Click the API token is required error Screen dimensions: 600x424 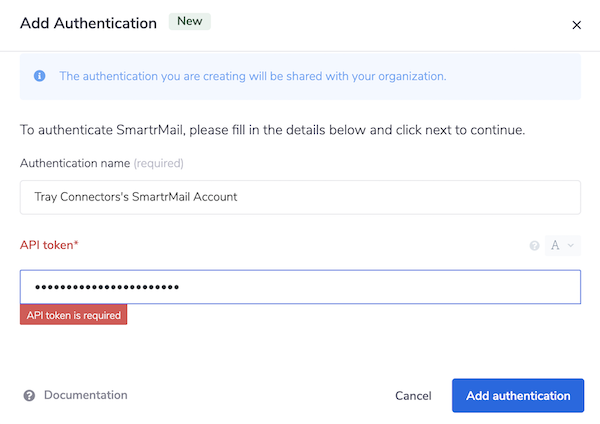pos(74,315)
